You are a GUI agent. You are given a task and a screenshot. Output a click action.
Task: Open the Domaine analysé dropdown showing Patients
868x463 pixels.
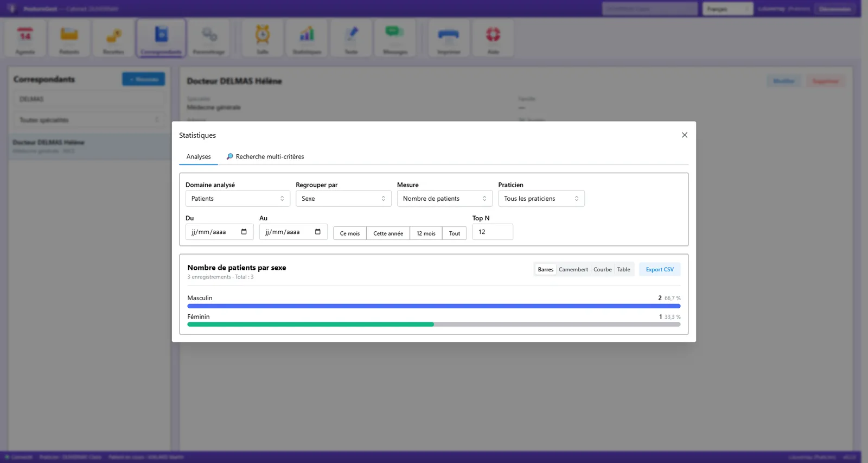tap(238, 199)
